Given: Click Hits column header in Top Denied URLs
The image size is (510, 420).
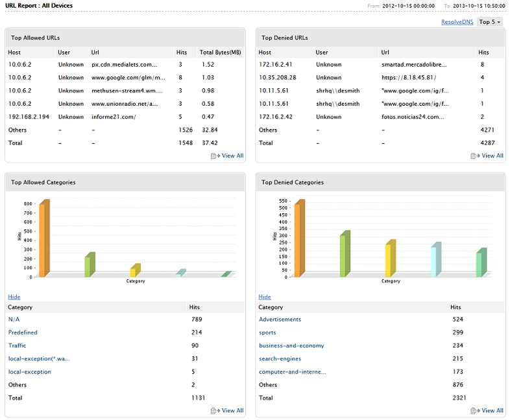Looking at the screenshot, I should (483, 52).
